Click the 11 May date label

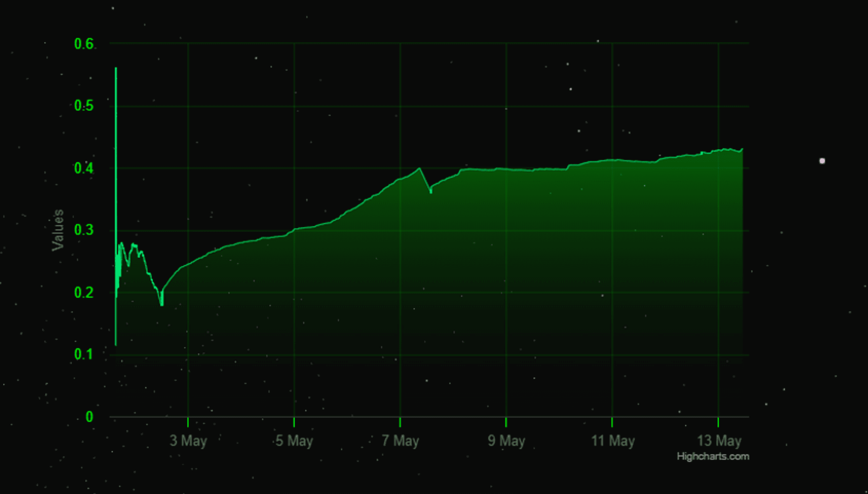coord(613,441)
